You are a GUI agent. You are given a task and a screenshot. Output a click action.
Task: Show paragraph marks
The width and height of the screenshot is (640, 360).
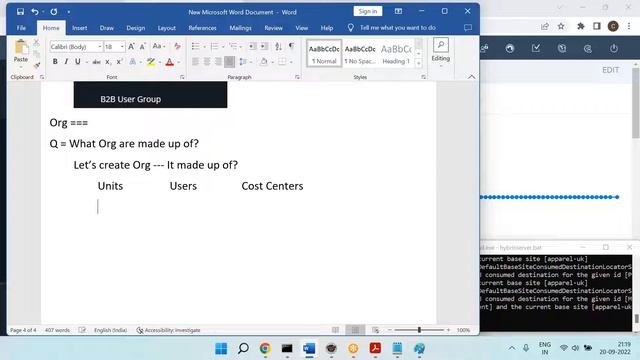[x=291, y=46]
